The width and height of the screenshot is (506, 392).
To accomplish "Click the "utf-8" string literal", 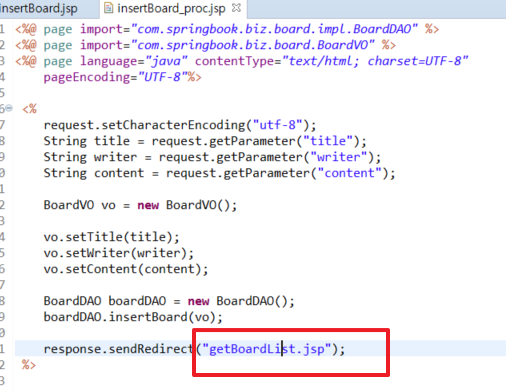I will (277, 125).
